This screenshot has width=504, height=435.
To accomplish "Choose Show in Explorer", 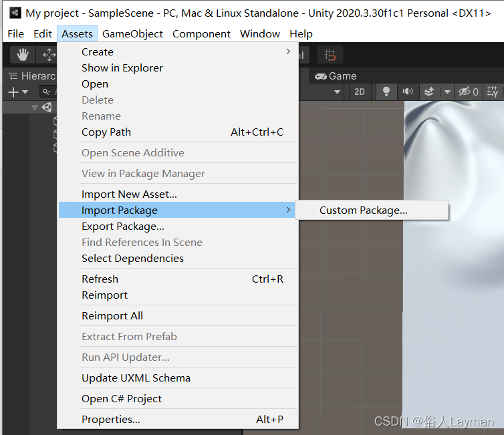I will click(x=176, y=67).
